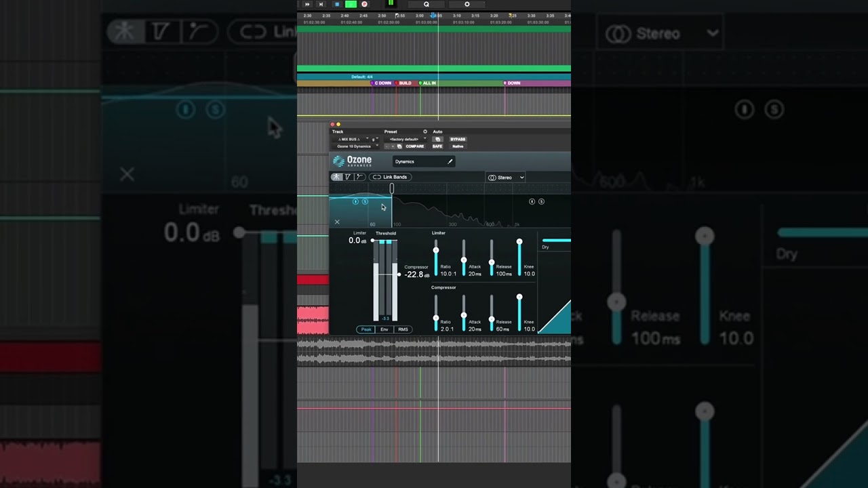Select the detection filter view icon
The width and height of the screenshot is (868, 488).
[x=348, y=177]
